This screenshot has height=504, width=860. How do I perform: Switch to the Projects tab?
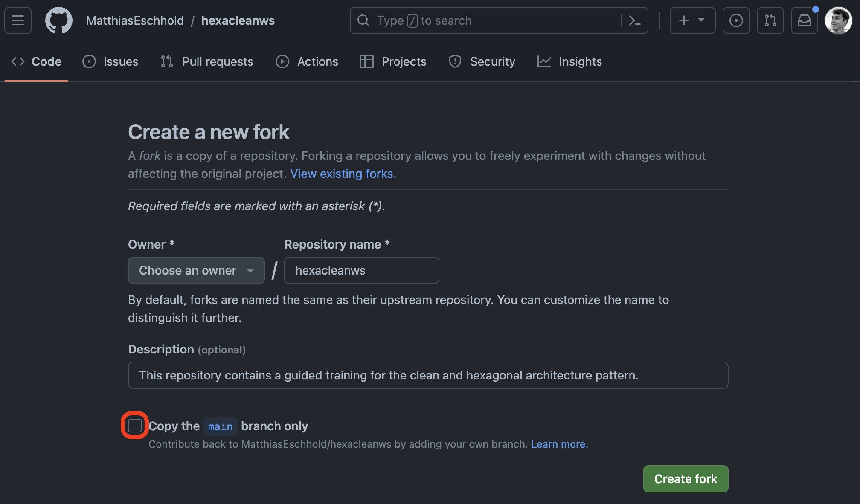[393, 61]
